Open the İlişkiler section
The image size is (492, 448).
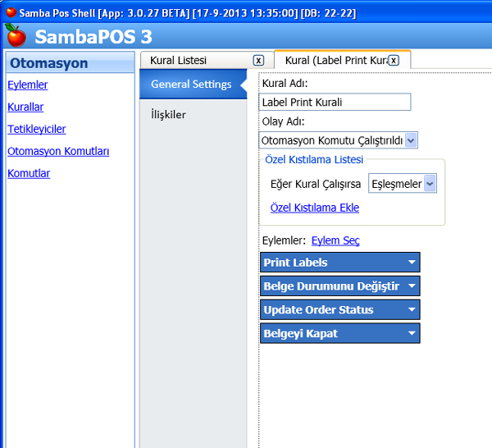click(168, 114)
